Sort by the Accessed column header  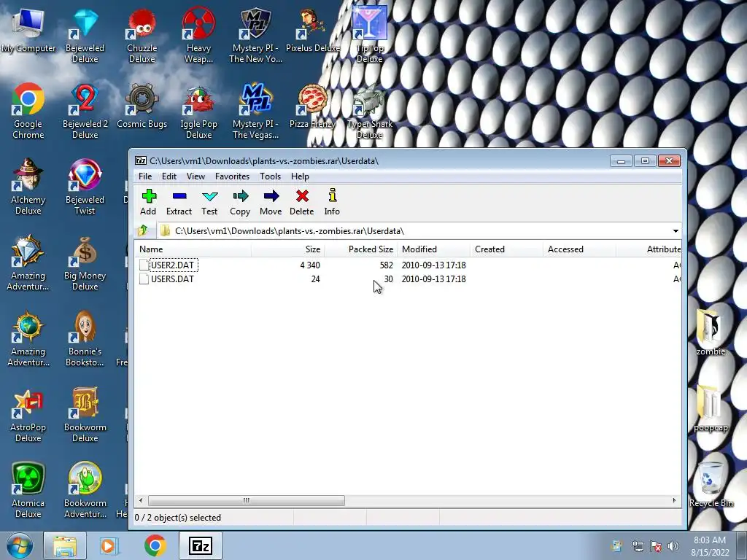click(x=580, y=249)
